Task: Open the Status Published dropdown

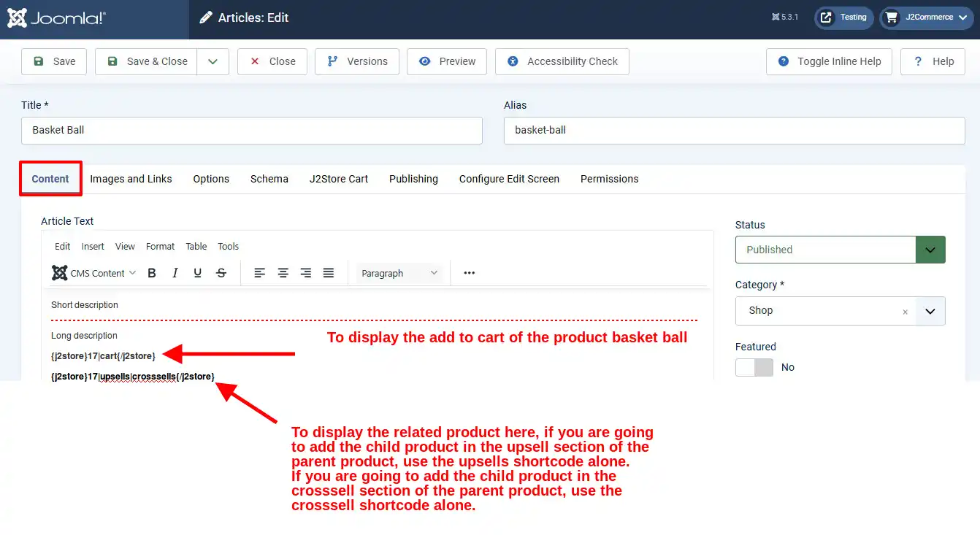Action: 841,250
